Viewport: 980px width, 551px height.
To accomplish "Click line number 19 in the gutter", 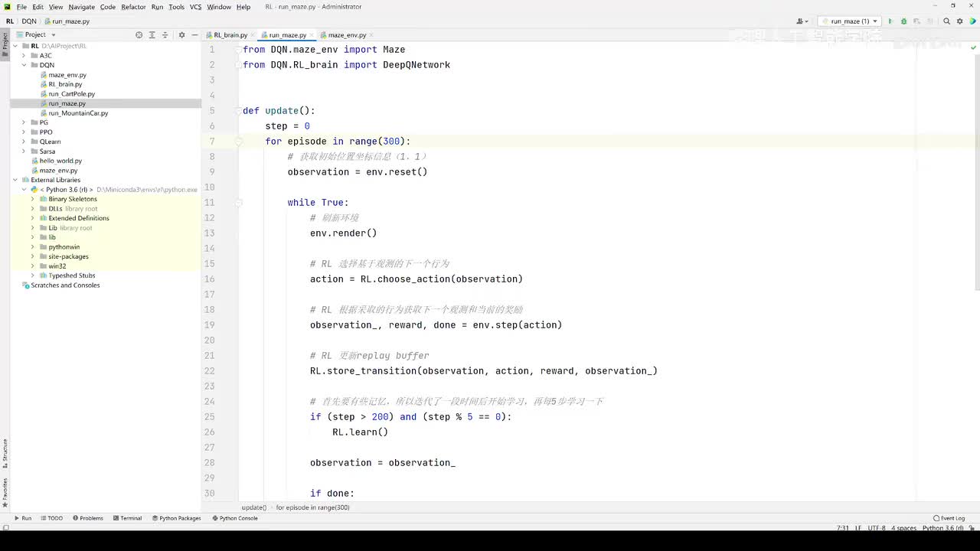I will (210, 325).
